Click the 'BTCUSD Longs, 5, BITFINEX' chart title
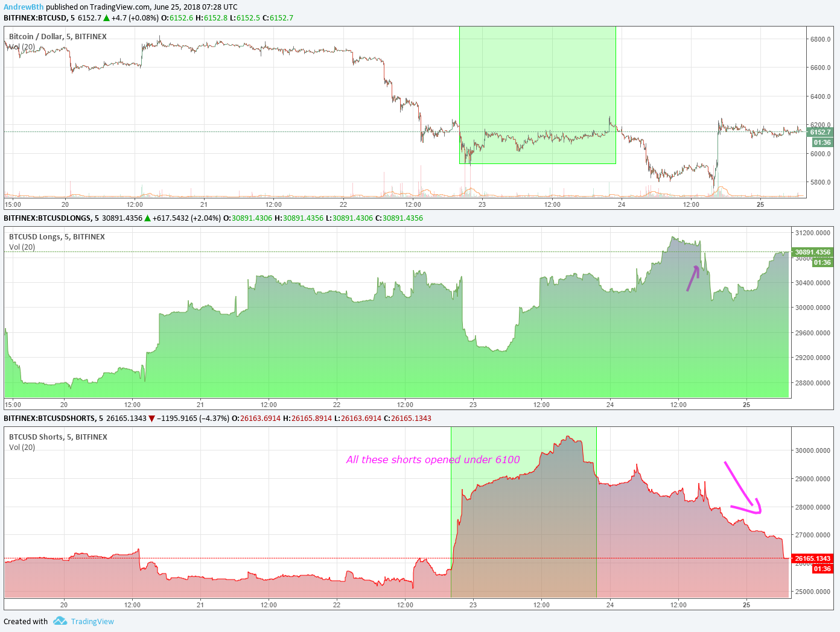The width and height of the screenshot is (840, 632). [x=57, y=236]
